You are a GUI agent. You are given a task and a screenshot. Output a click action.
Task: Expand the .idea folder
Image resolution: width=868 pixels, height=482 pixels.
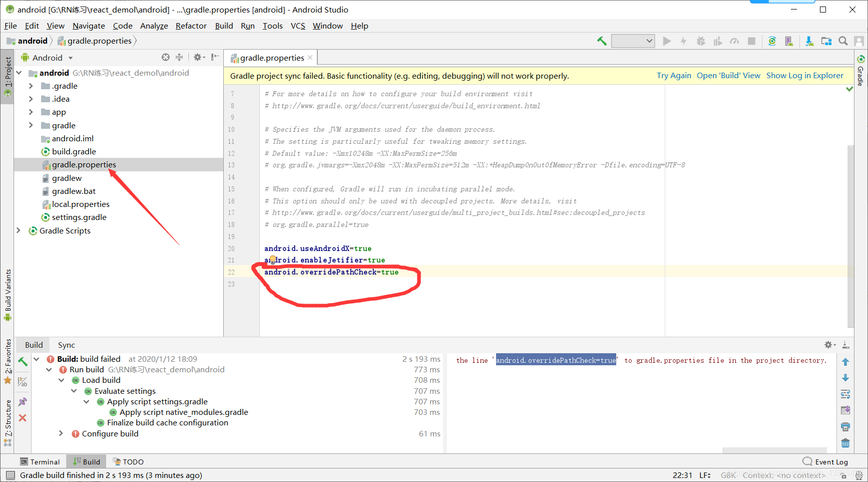point(31,99)
